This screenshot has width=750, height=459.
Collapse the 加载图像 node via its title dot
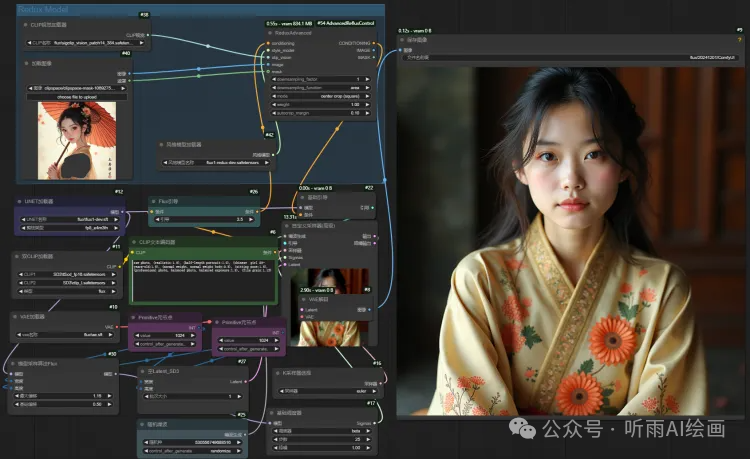26,63
